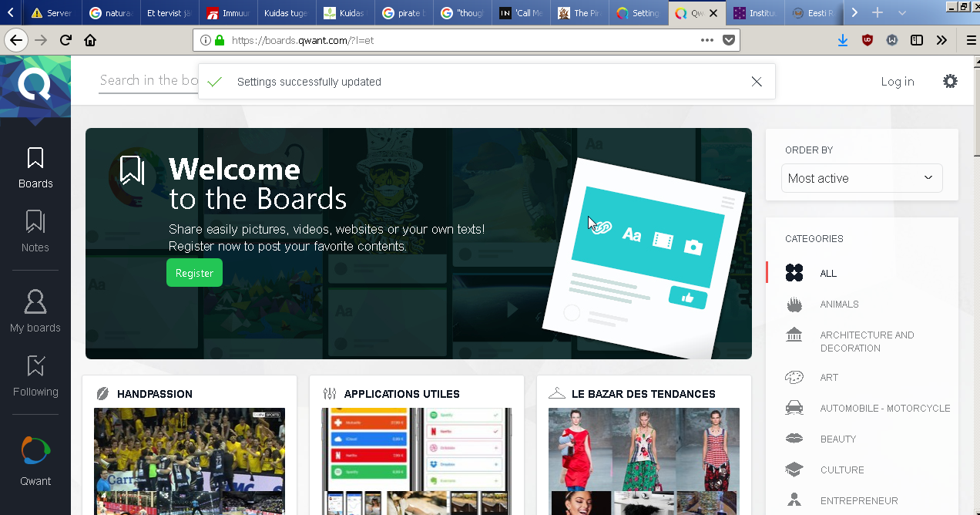The image size is (980, 515).
Task: Open a new tab with plus button
Action: (x=877, y=13)
